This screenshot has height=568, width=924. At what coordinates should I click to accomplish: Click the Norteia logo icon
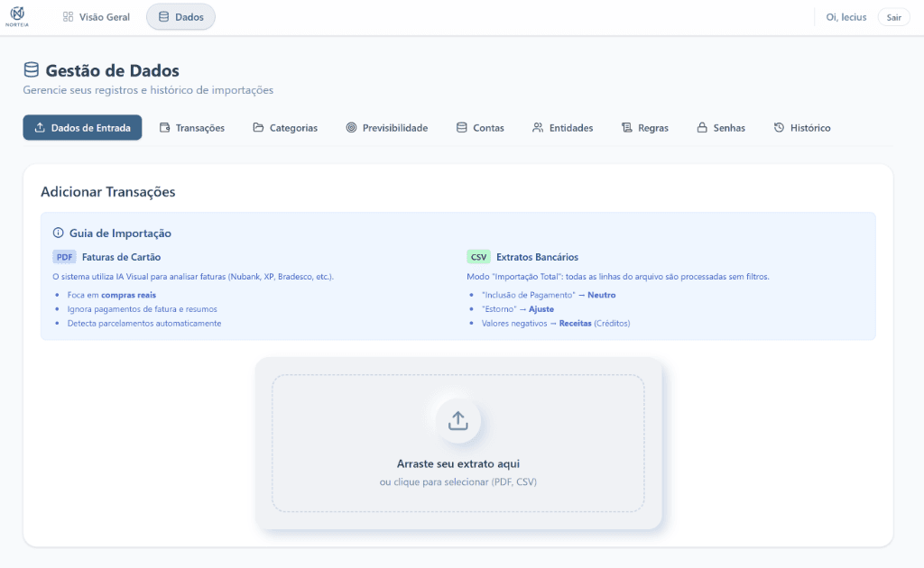point(17,15)
